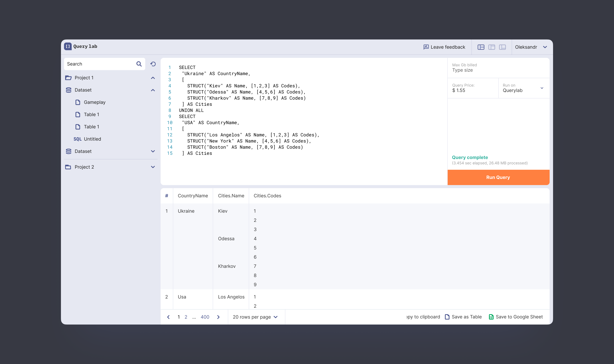
Task: Go to results page 2
Action: click(186, 317)
